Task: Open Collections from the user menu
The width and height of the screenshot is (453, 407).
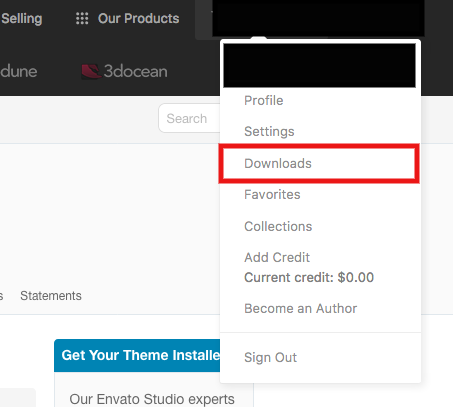Action: coord(278,226)
